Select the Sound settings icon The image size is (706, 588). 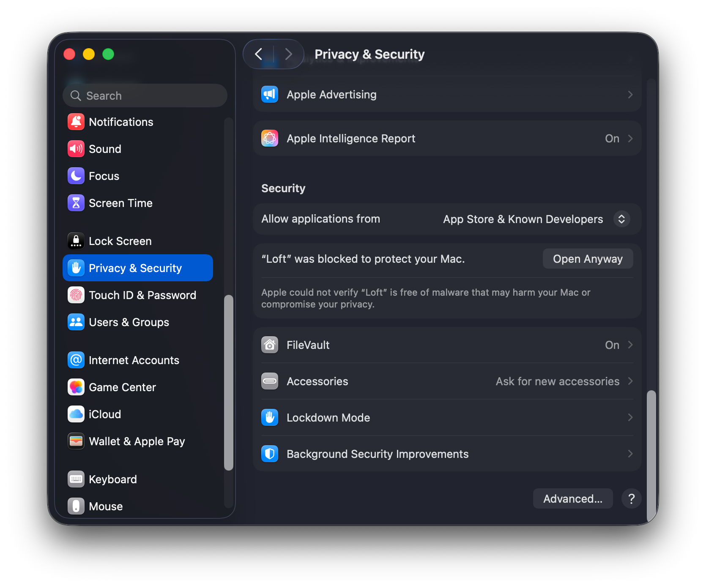click(76, 149)
